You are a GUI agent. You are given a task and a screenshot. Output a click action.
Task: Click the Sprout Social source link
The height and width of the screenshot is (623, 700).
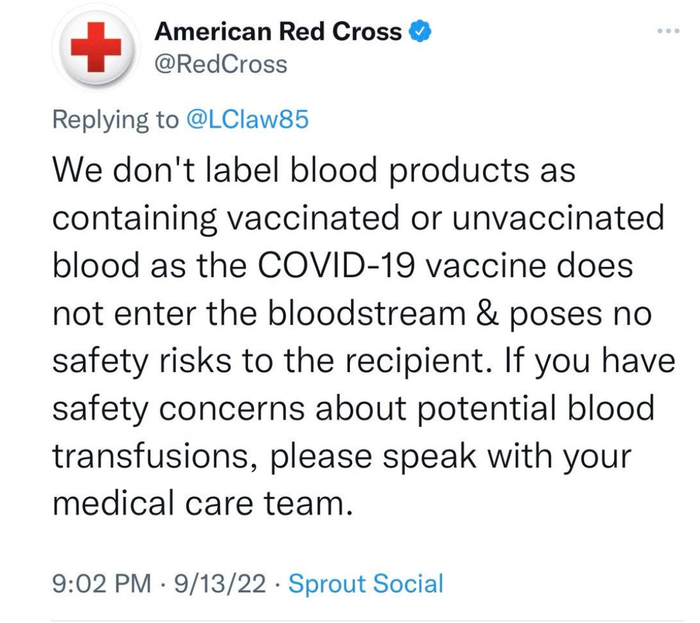point(366,583)
